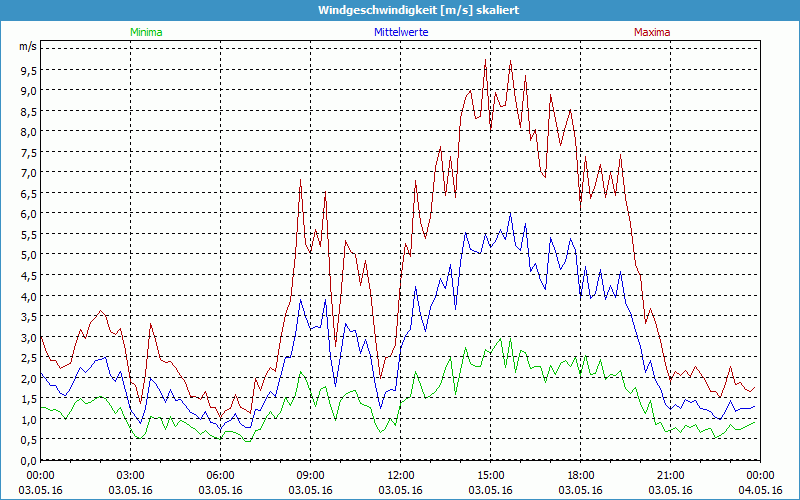Viewport: 800px width, 500px height.
Task: Select the 12:00 time axis label
Action: (401, 475)
